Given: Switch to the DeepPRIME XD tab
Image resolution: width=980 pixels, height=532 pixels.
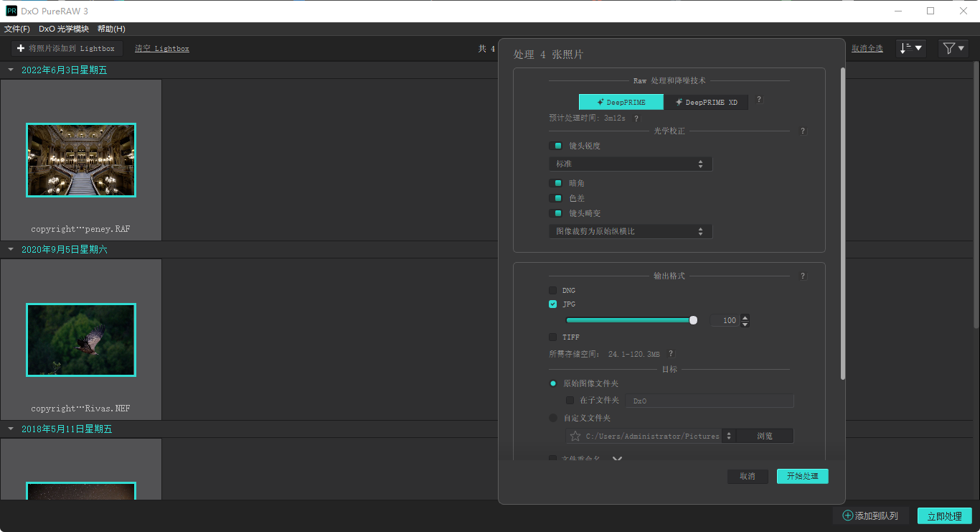Looking at the screenshot, I should click(x=706, y=102).
